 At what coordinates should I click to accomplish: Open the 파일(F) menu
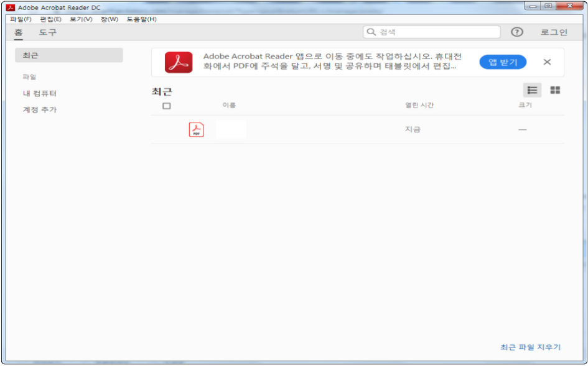(21, 19)
